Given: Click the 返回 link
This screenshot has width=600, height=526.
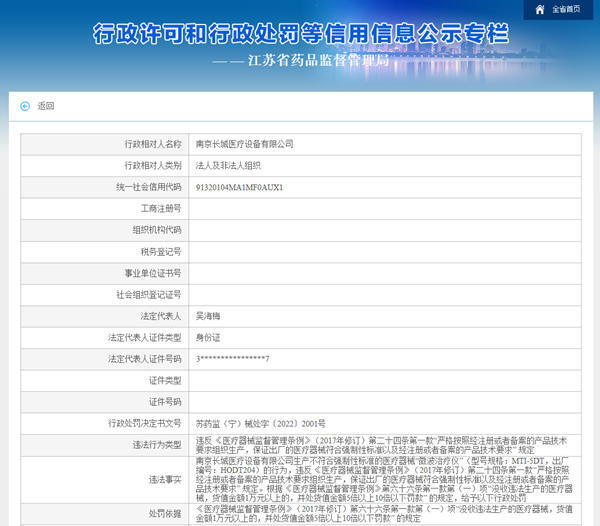Looking at the screenshot, I should click(x=46, y=106).
